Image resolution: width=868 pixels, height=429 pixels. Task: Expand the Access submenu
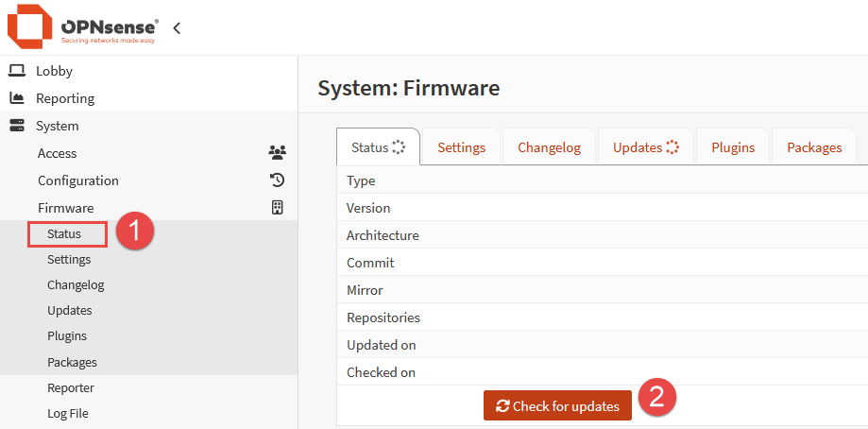point(58,153)
